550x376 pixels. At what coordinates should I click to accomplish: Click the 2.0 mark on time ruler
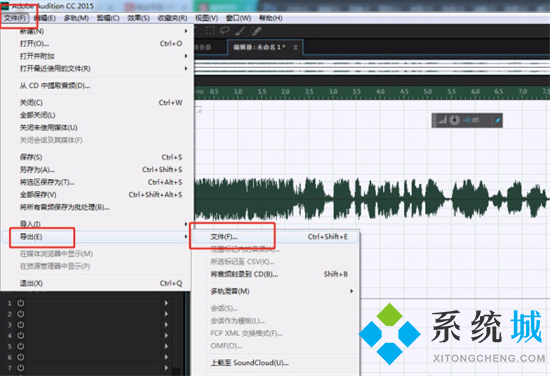point(285,91)
